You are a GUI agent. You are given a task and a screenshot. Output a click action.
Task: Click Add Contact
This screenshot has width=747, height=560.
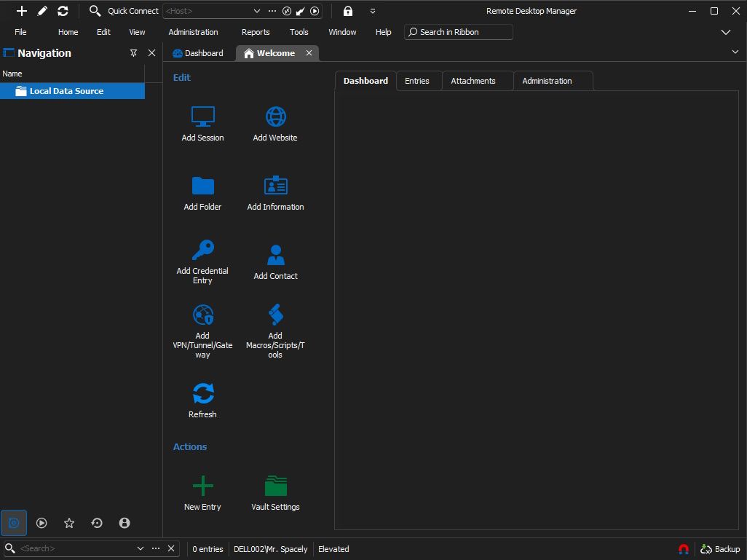click(x=275, y=262)
